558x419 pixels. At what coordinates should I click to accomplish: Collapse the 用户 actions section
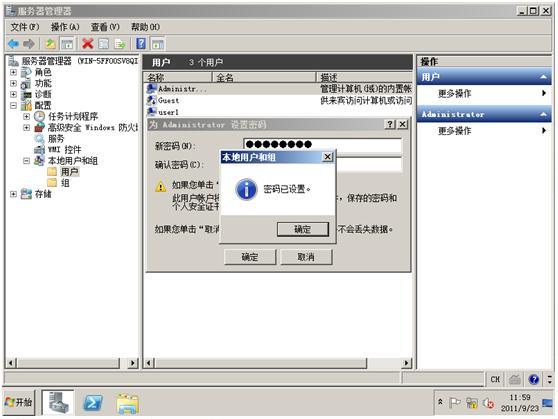[543, 77]
